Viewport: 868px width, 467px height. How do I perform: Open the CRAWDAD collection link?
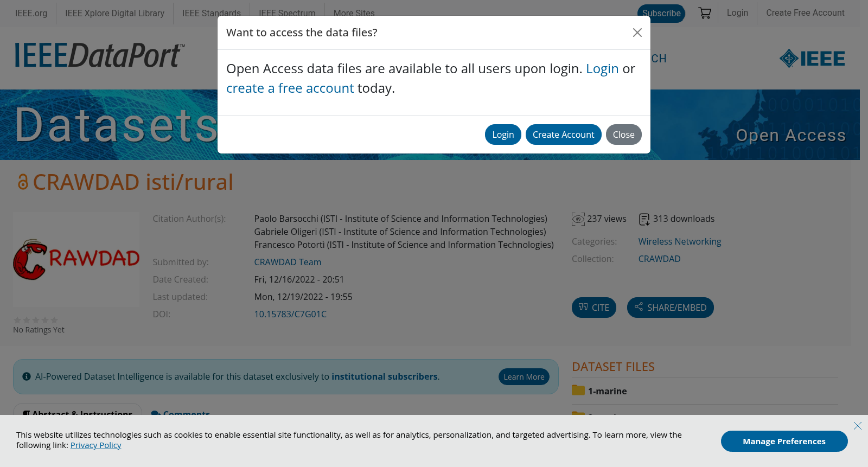[659, 259]
